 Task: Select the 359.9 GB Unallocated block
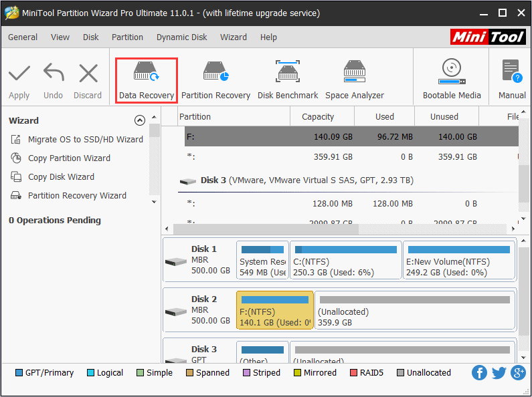pos(415,310)
